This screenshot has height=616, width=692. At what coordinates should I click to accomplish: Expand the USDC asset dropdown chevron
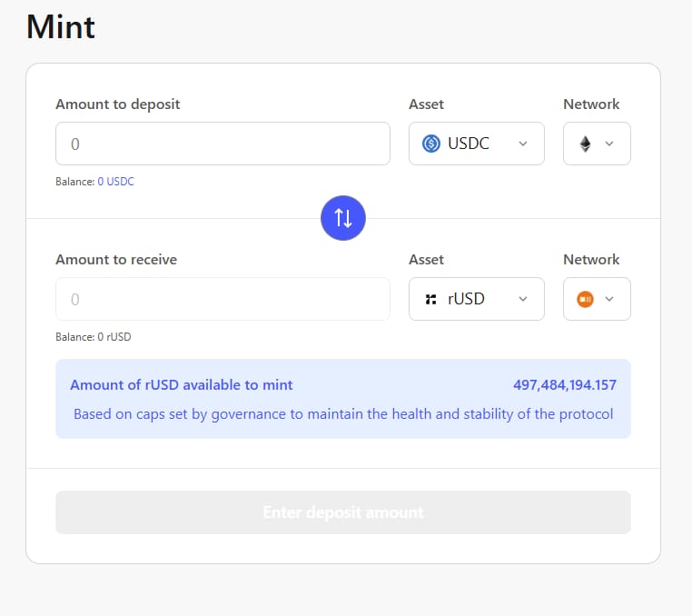point(522,144)
